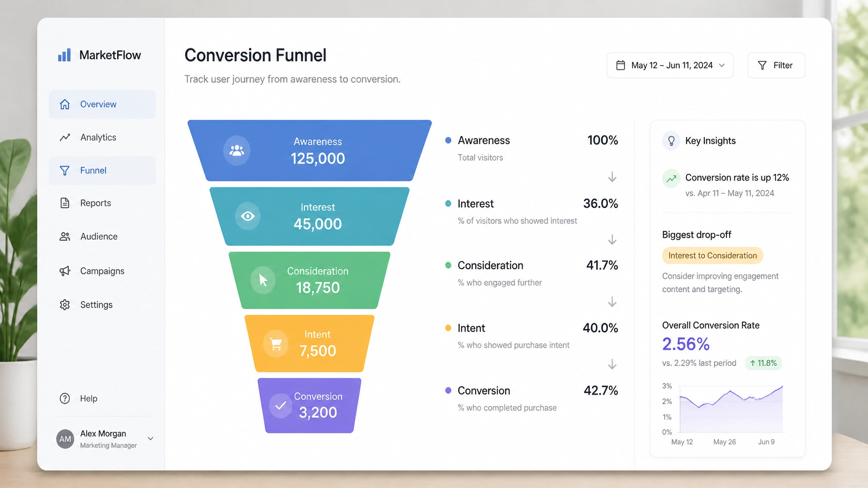Click the Campaigns megaphone icon
Image resolution: width=868 pixels, height=488 pixels.
[x=65, y=271]
